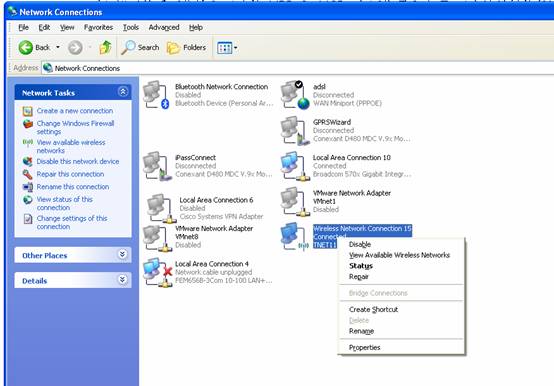Viewport: 554px width, 386px height.
Task: Select the GPRSWizard connection icon
Action: tap(295, 130)
